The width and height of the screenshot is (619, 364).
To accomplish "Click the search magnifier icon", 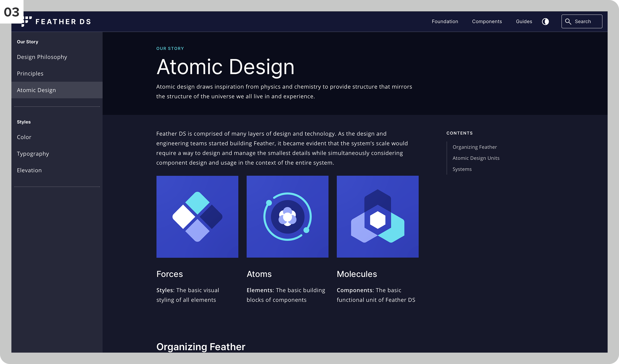I will click(x=568, y=22).
